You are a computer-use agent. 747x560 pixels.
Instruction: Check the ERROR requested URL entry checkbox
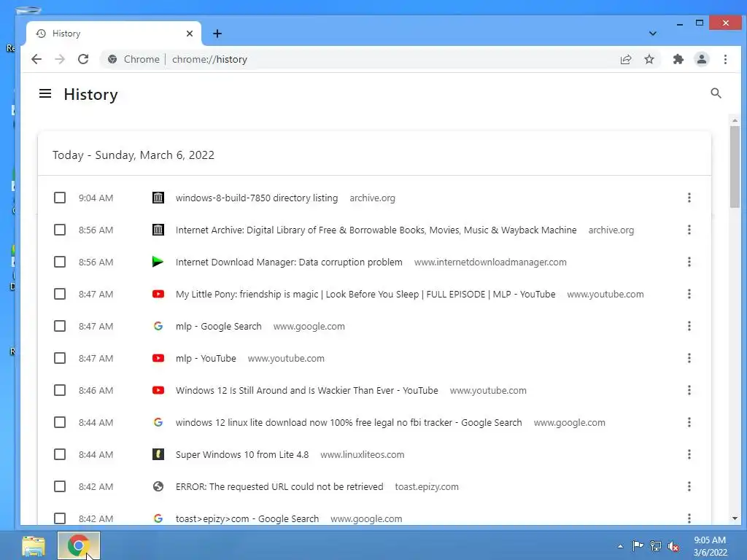pos(60,486)
